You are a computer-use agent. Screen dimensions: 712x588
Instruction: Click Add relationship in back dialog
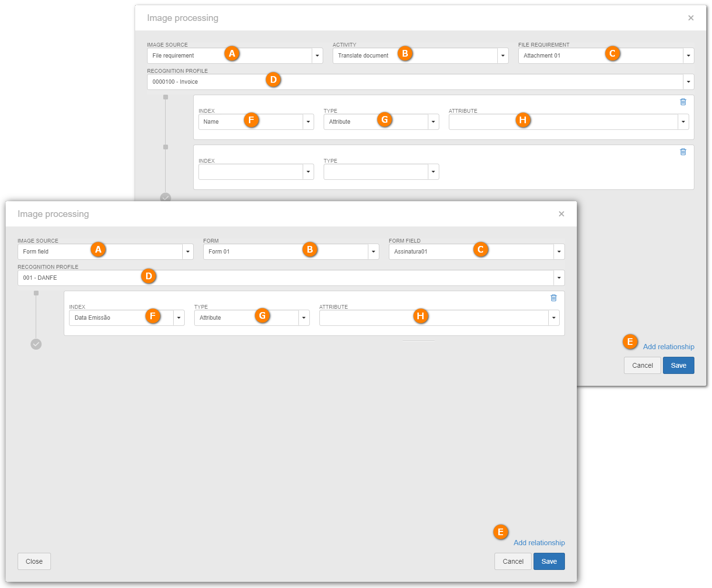click(x=668, y=347)
